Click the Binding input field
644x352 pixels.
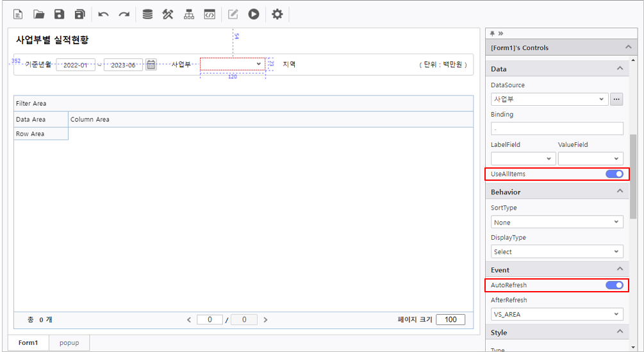pos(557,129)
